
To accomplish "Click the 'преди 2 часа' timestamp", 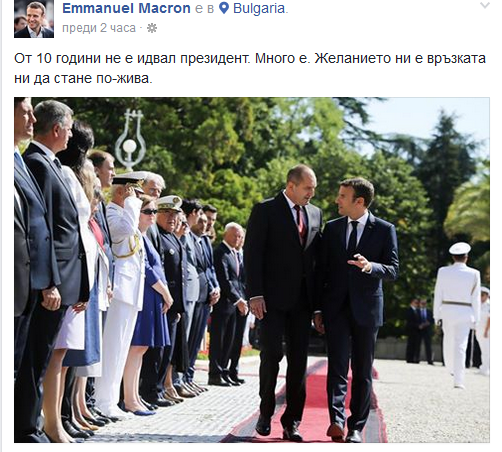I will pyautogui.click(x=99, y=28).
